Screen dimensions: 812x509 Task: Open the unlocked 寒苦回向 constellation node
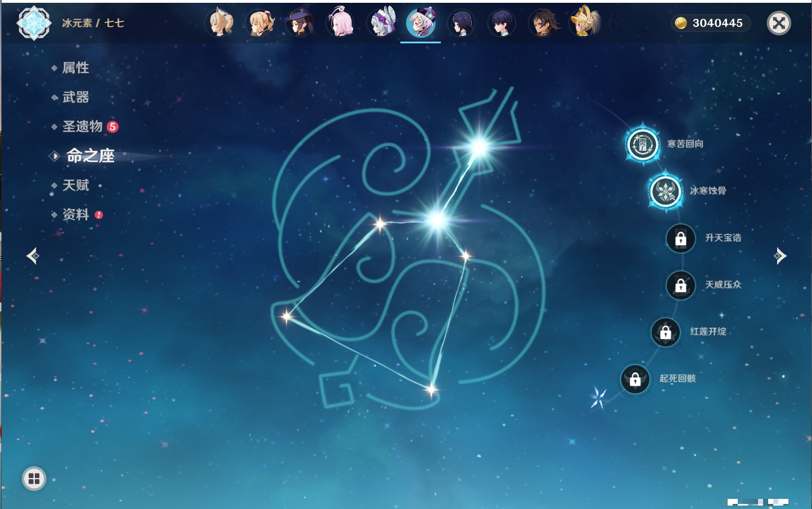[x=643, y=145]
